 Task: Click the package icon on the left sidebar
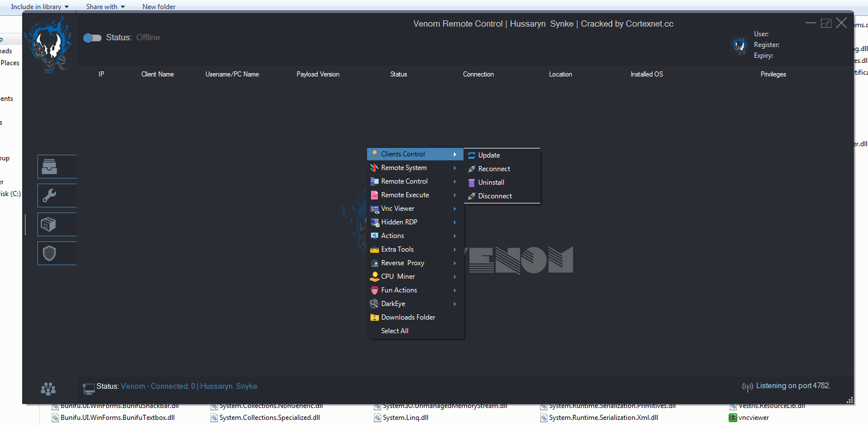click(57, 224)
